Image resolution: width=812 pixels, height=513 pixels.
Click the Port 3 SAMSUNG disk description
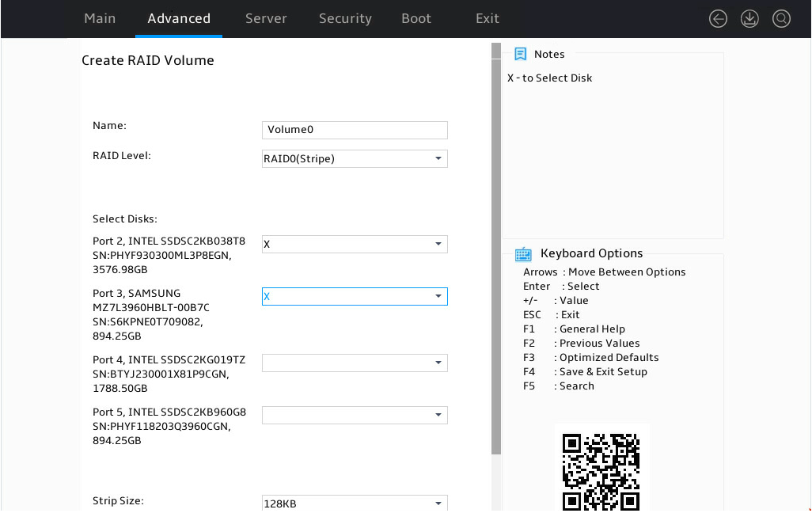[x=150, y=314]
